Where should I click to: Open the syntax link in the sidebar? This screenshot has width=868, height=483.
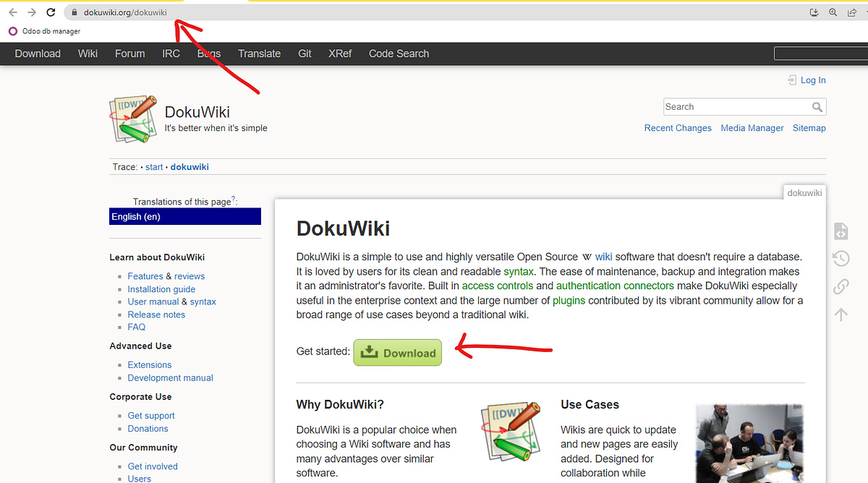203,302
